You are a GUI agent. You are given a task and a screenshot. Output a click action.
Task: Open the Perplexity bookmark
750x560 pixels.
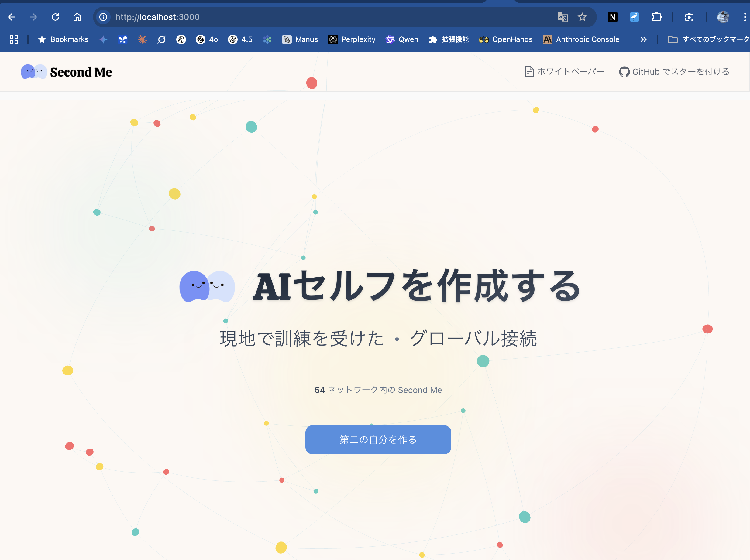(x=352, y=39)
